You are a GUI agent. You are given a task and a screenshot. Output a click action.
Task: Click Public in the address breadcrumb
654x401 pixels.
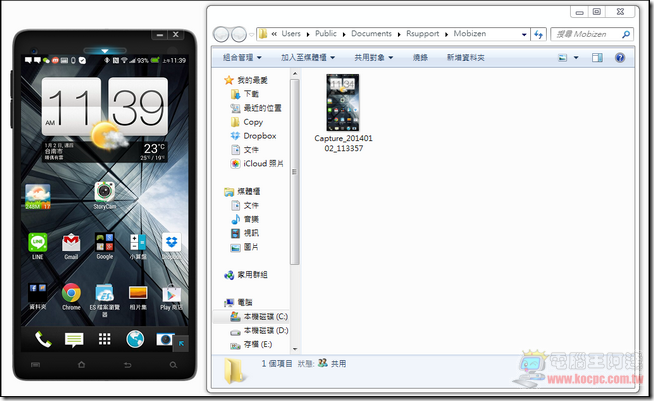coord(326,34)
